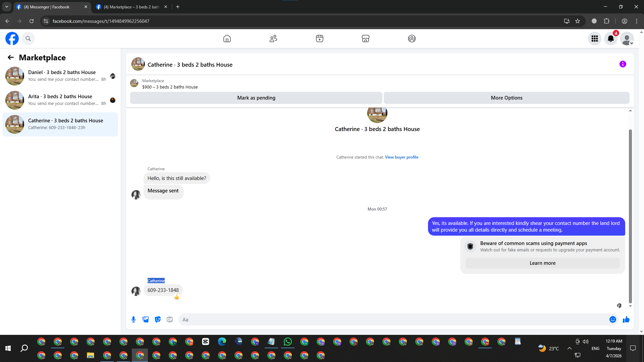The image size is (644, 362).
Task: Click the blue 'Yes, its available' sent message
Action: tap(527, 227)
